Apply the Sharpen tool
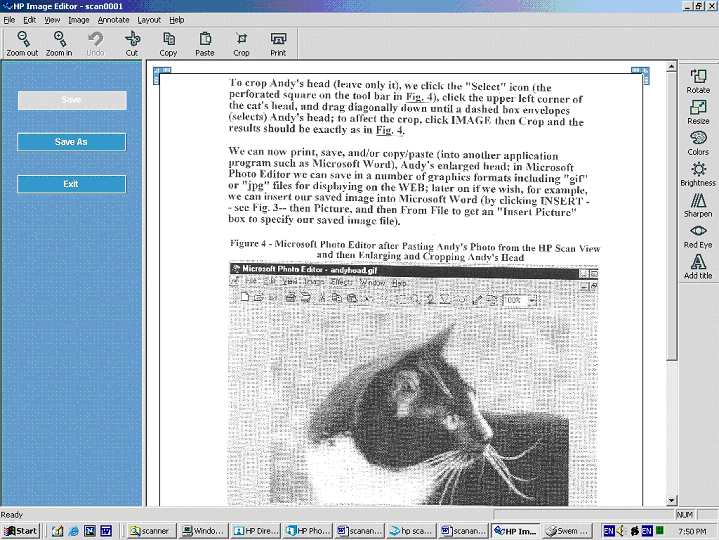The image size is (719, 540). click(x=698, y=205)
